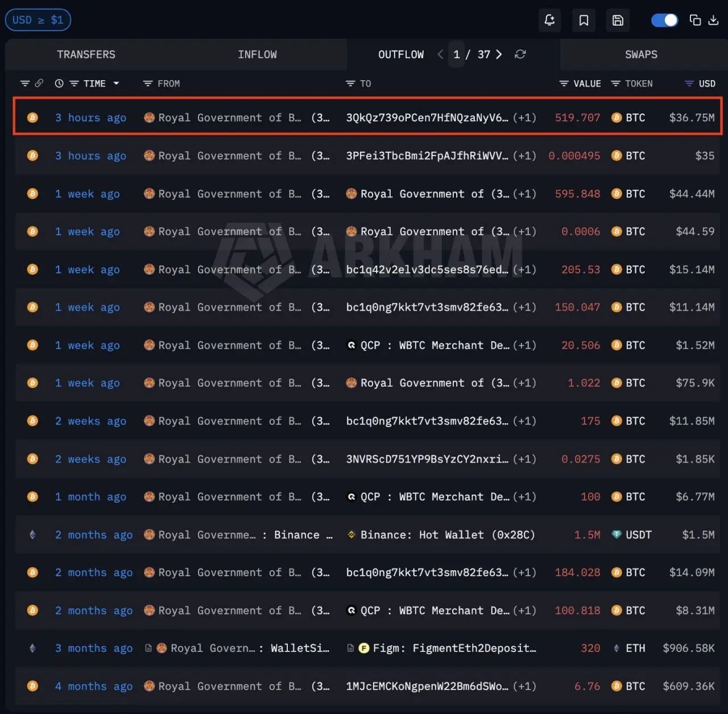The width and height of the screenshot is (728, 714).
Task: Open the TIME column sort dropdown arrow
Action: [117, 84]
